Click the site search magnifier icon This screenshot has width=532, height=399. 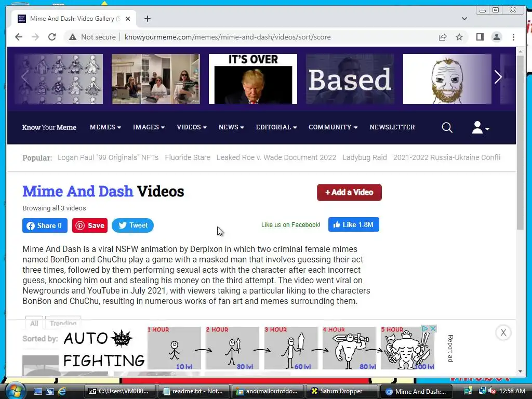[447, 128]
